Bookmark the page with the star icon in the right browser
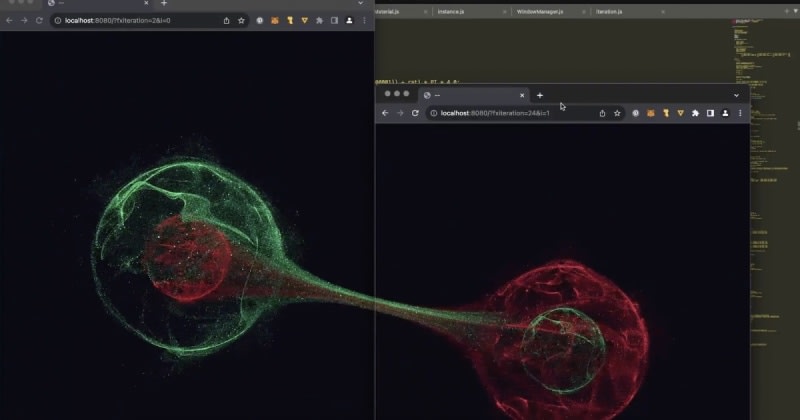800x420 pixels. (x=617, y=113)
